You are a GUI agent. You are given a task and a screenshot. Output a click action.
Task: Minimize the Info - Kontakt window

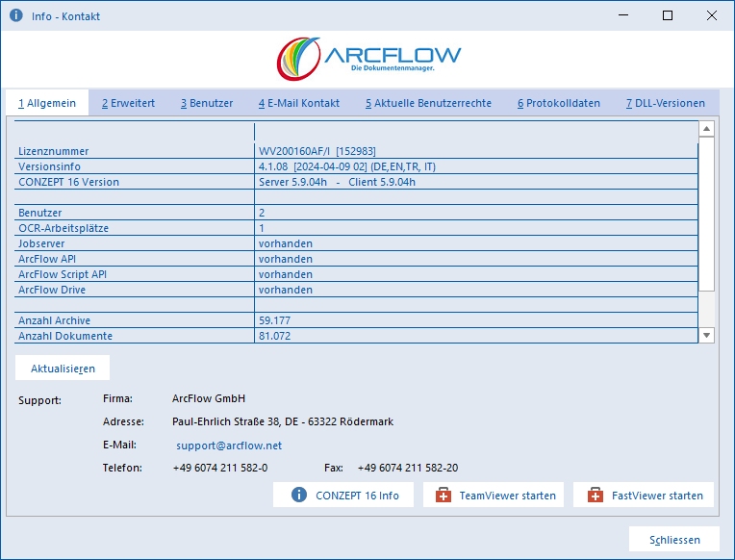point(623,15)
